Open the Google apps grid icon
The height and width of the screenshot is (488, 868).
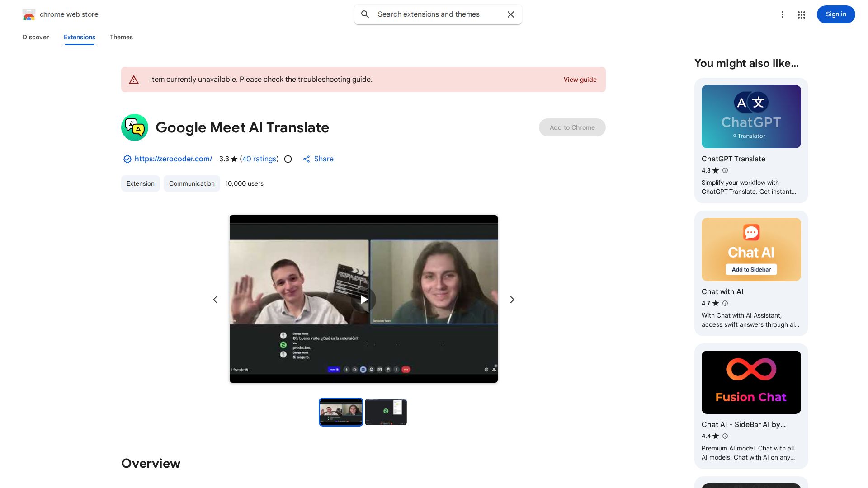tap(801, 14)
